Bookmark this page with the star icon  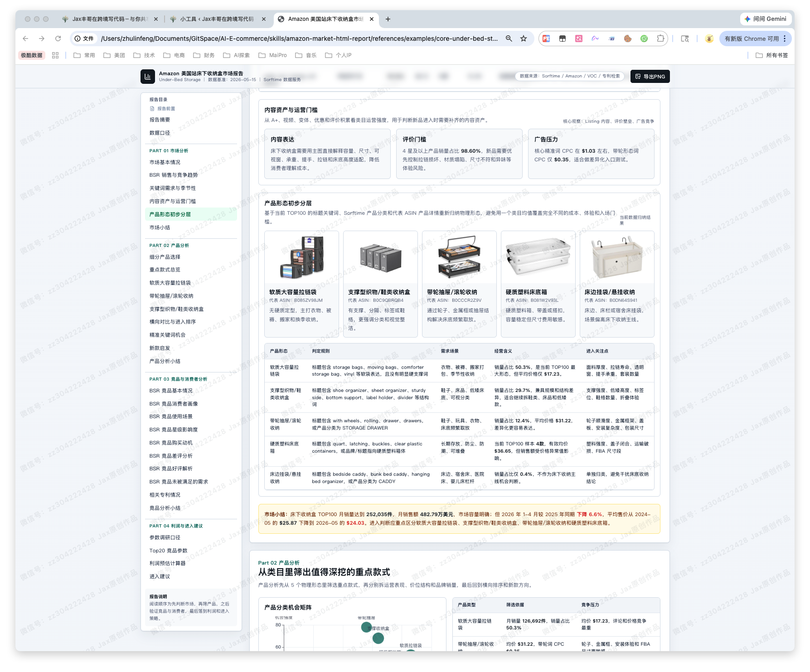524,39
